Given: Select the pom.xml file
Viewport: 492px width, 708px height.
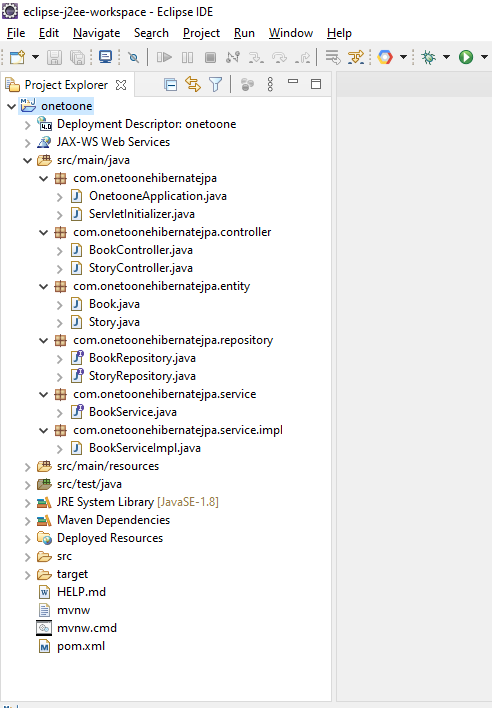Looking at the screenshot, I should coord(81,646).
